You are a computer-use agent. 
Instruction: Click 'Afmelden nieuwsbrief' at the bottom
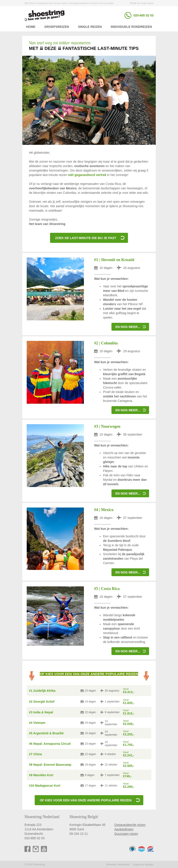(118, 864)
